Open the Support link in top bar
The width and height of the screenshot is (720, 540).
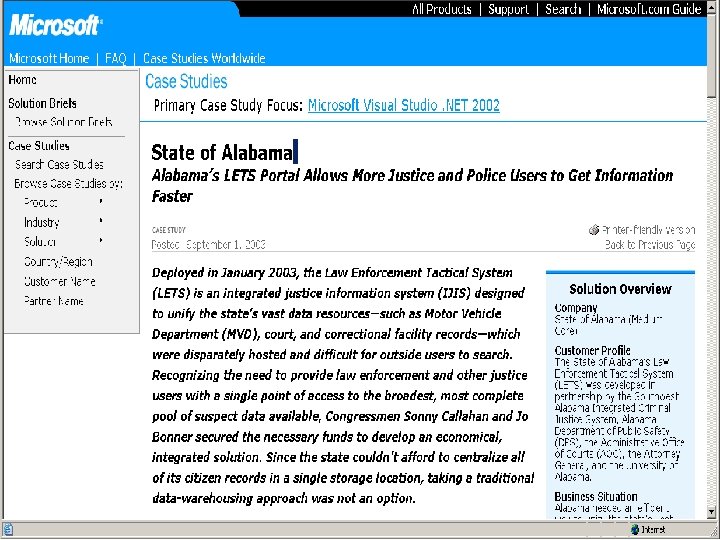[508, 9]
